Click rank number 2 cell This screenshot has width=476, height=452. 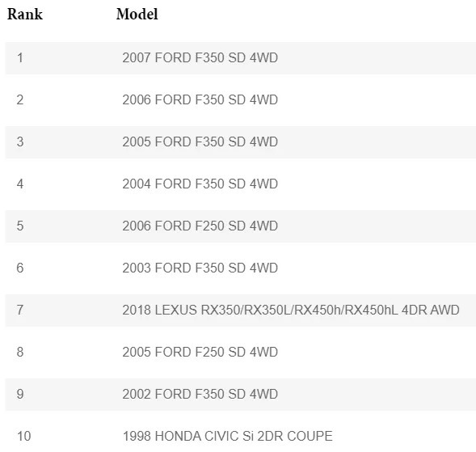pos(20,99)
